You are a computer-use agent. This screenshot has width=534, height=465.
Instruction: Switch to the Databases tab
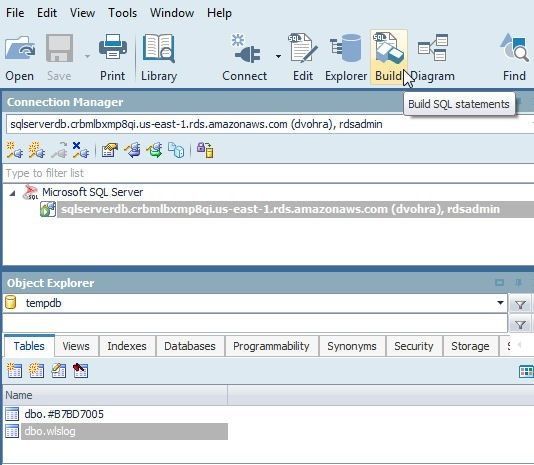(x=190, y=346)
